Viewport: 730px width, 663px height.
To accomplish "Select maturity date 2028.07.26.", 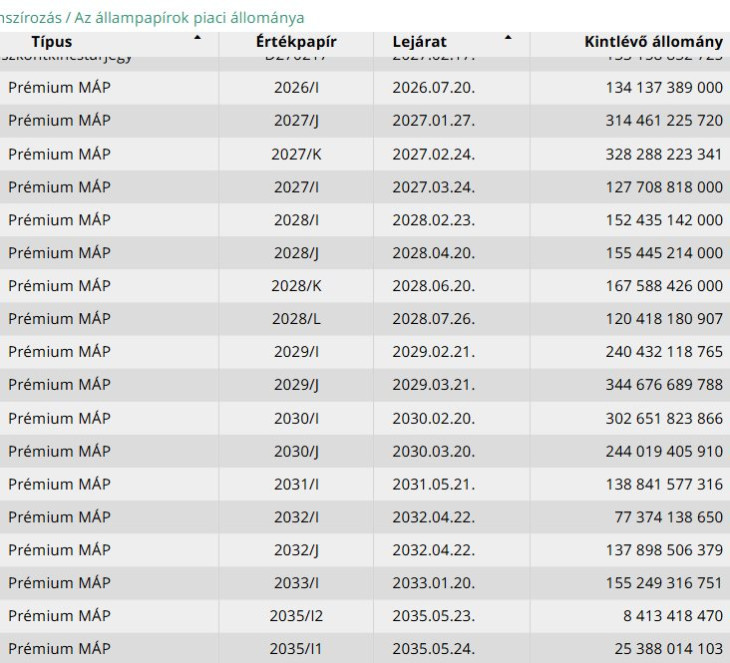I will [433, 319].
